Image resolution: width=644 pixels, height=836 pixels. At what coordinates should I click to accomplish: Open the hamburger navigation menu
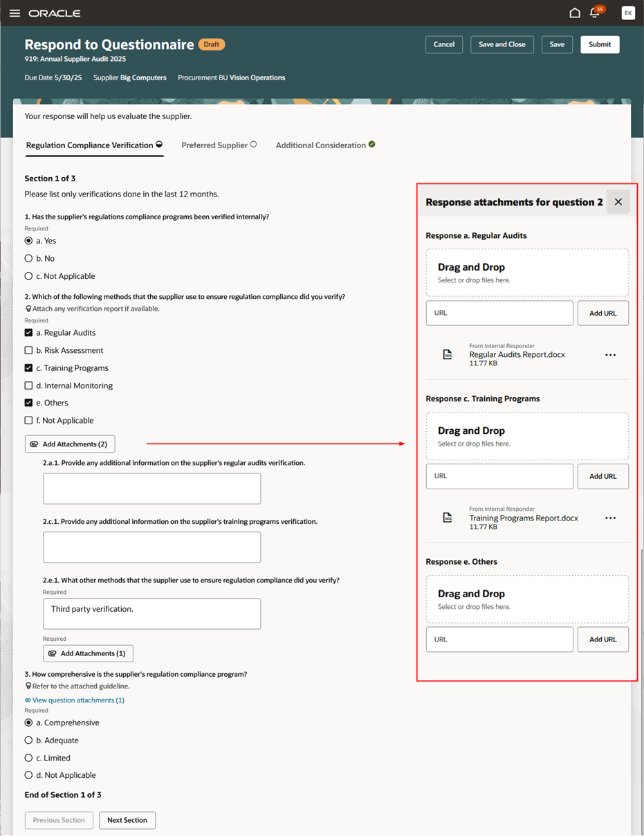(x=15, y=13)
